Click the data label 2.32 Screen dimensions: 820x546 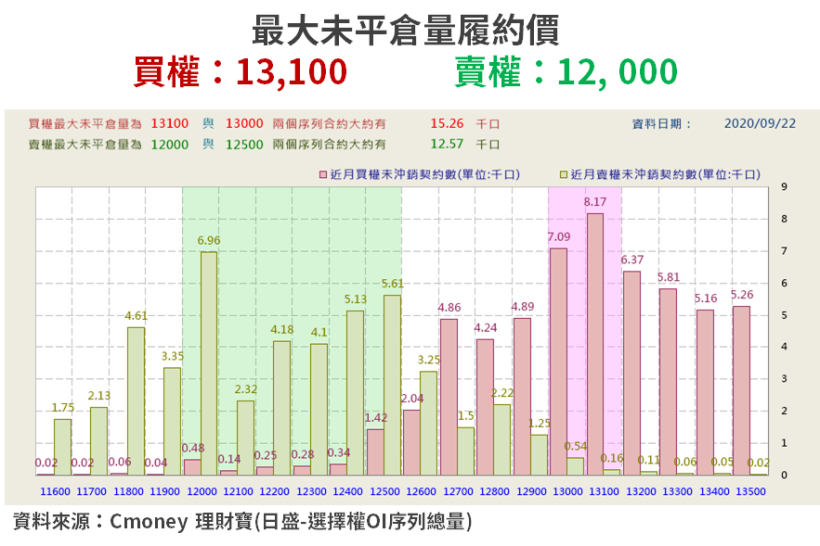point(246,390)
